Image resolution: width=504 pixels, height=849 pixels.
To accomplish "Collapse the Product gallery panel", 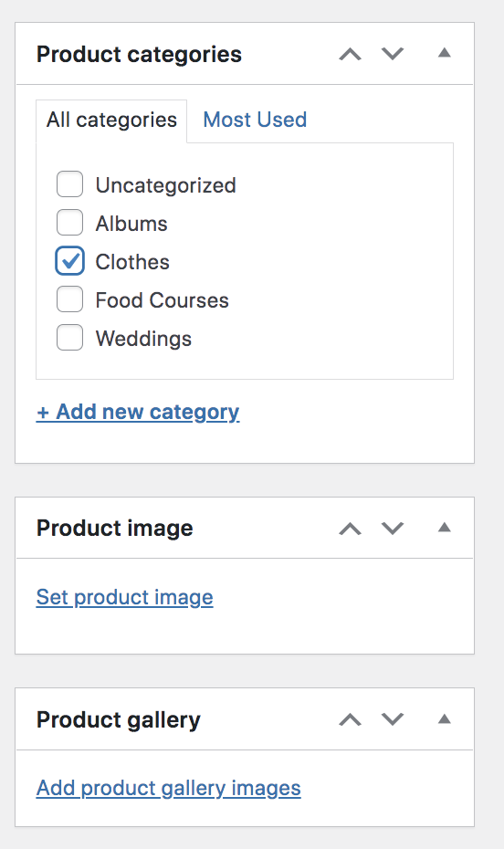I will click(x=445, y=718).
